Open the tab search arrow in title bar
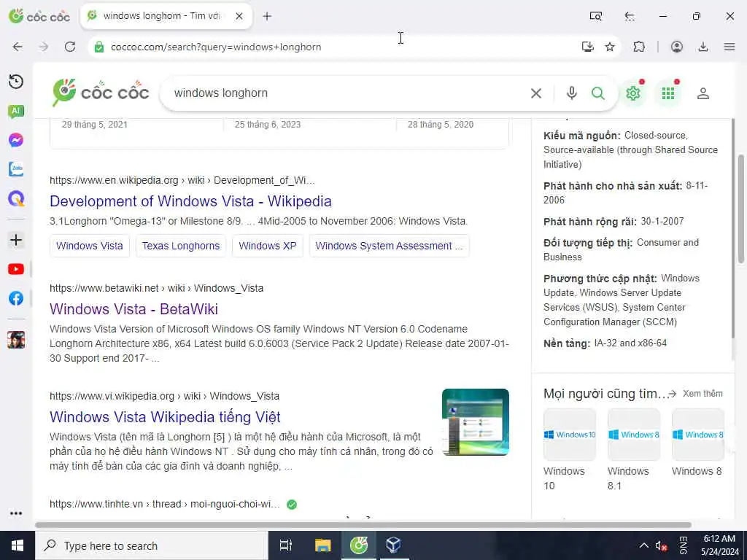Screen dimensions: 747x560 (x=630, y=16)
